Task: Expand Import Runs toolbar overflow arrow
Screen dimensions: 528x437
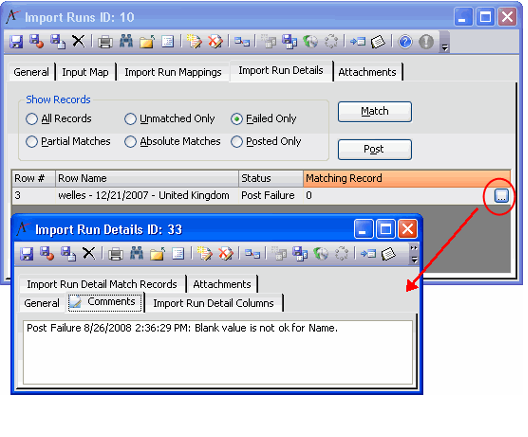Action: point(444,48)
